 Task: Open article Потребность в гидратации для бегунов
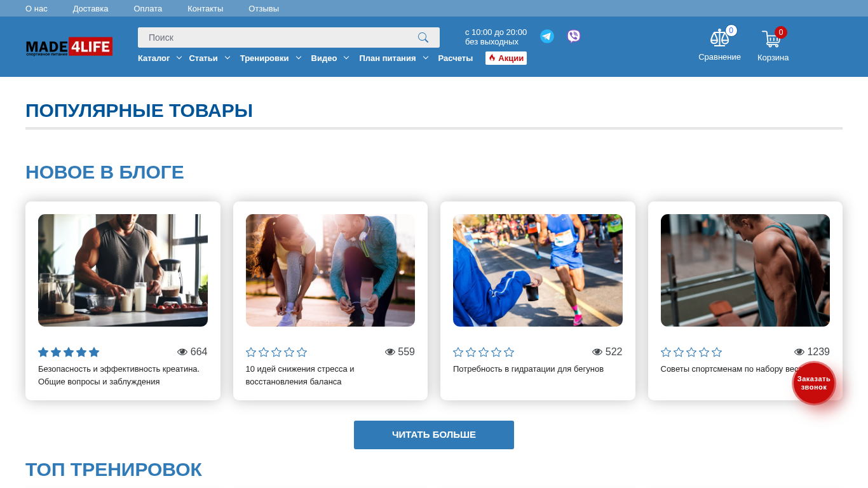[x=528, y=369]
